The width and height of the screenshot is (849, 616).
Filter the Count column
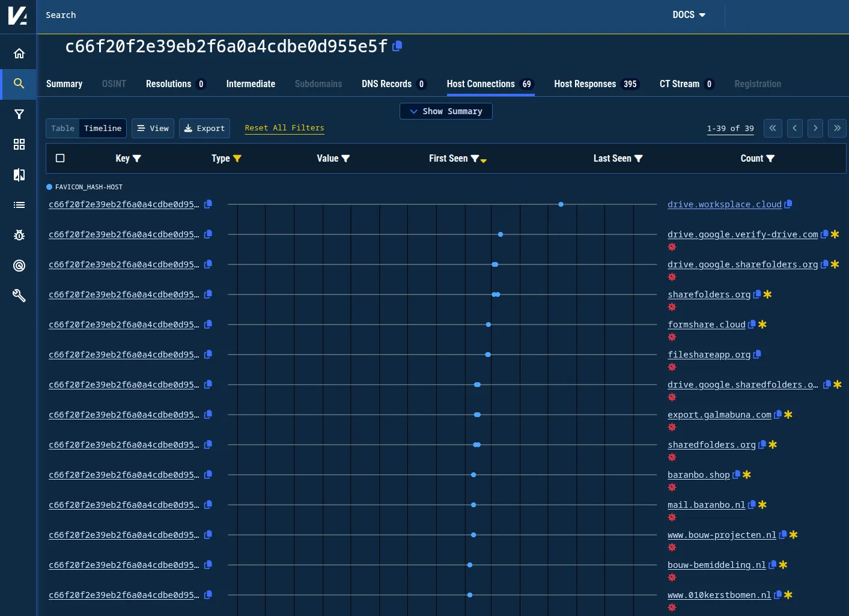(x=771, y=159)
